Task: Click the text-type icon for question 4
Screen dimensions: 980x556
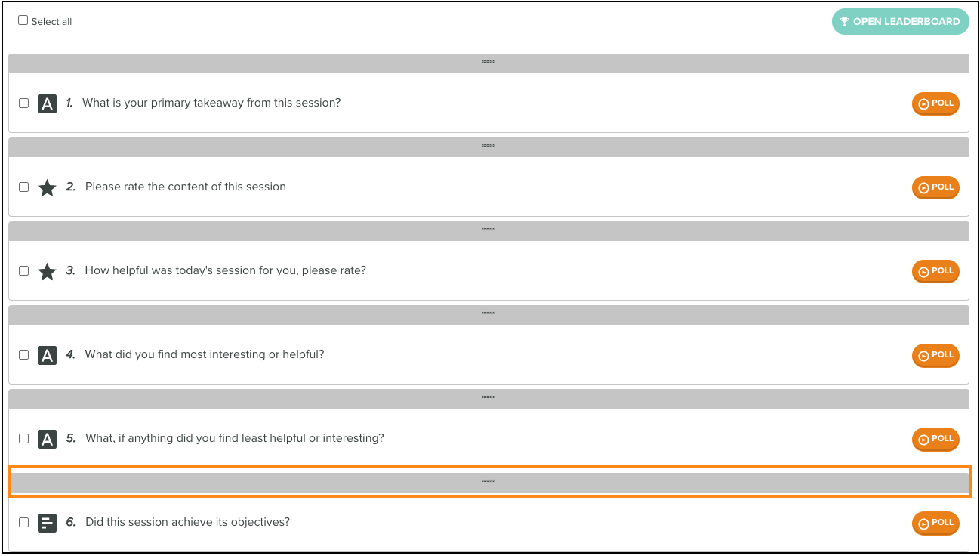Action: 47,355
